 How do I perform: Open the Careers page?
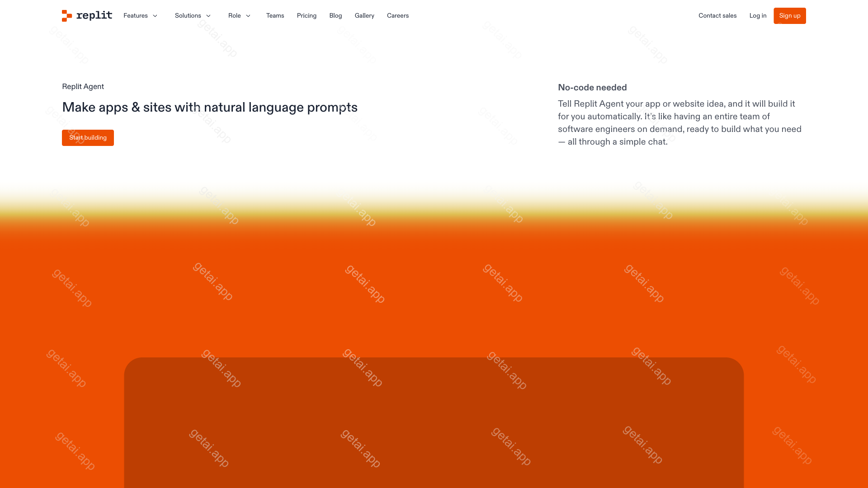tap(398, 16)
